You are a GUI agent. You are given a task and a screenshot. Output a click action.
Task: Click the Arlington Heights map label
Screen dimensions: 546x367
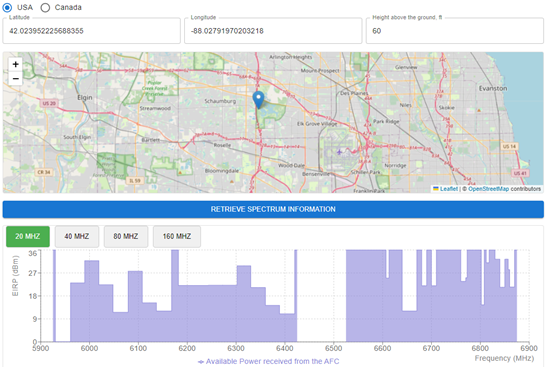pos(291,57)
